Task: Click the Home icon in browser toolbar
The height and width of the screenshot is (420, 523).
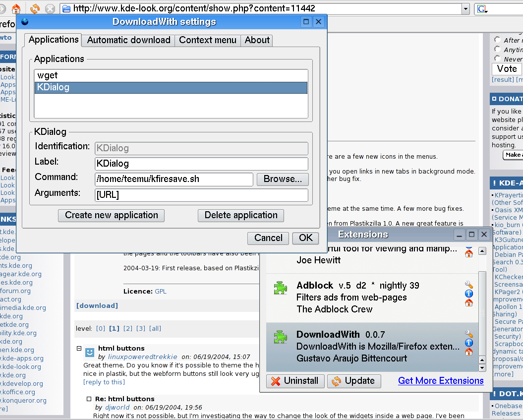Action: pos(16,8)
